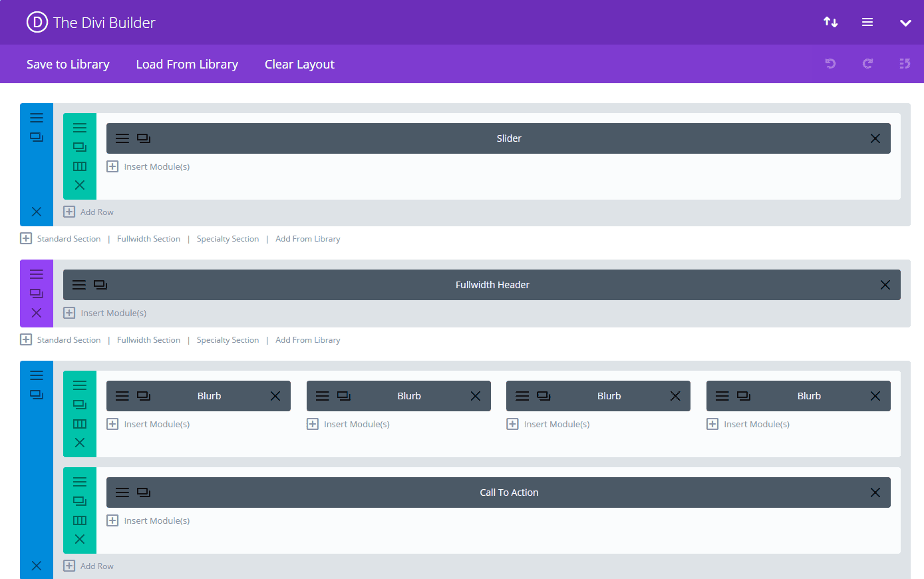Duplicate the second Blurb module
The width and height of the screenshot is (924, 579).
pyautogui.click(x=344, y=395)
